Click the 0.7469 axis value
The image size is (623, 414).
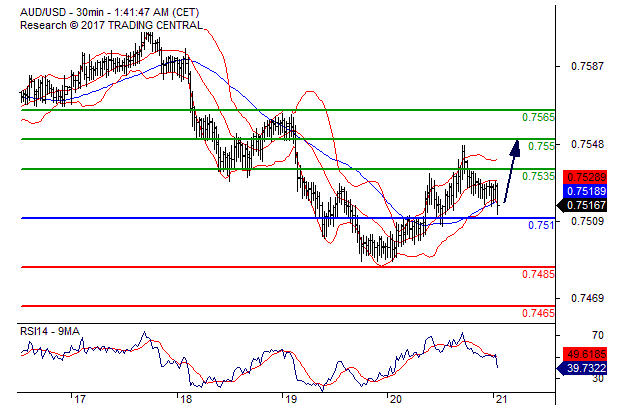click(x=587, y=298)
